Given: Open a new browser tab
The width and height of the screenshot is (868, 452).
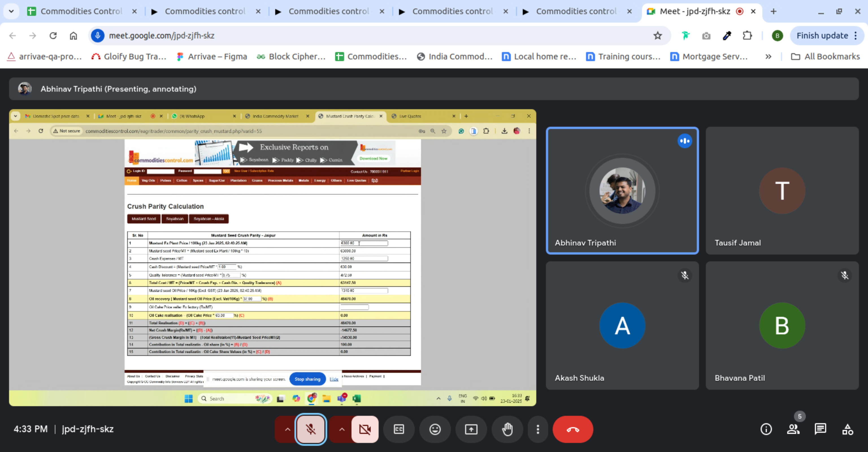Looking at the screenshot, I should point(774,11).
